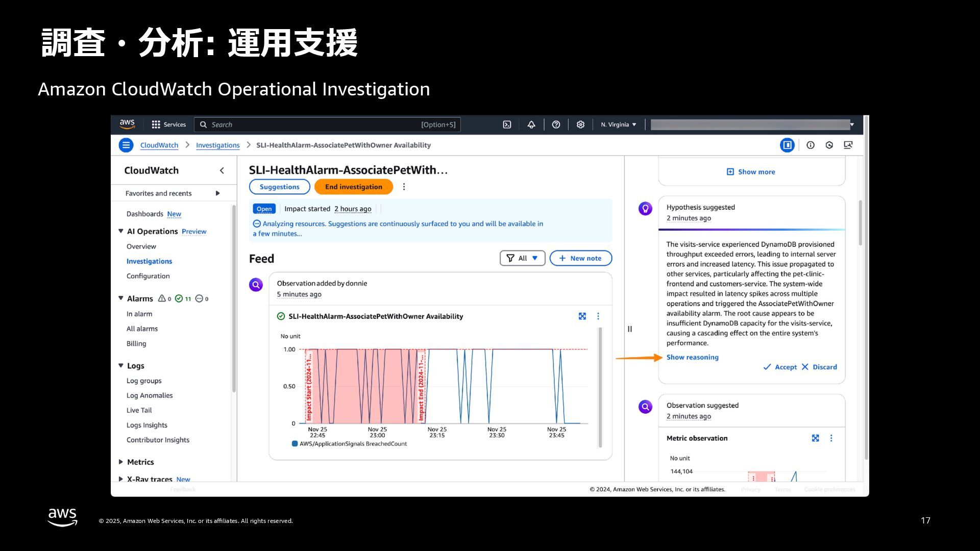Select Investigations in sidebar

(149, 261)
